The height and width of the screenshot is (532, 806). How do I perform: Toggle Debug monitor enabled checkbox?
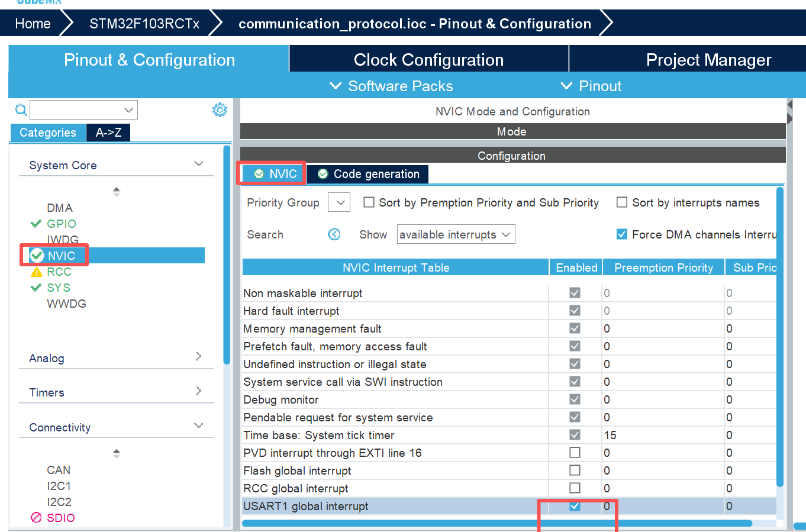pyautogui.click(x=575, y=399)
